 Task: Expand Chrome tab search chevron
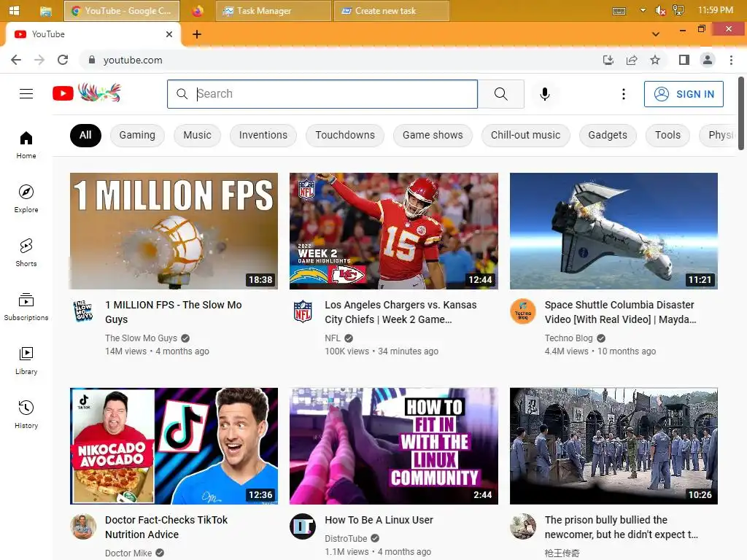coord(656,34)
